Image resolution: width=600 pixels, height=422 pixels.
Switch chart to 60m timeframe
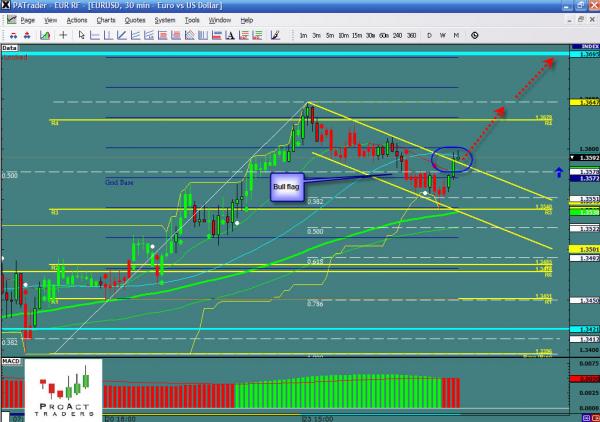[384, 36]
